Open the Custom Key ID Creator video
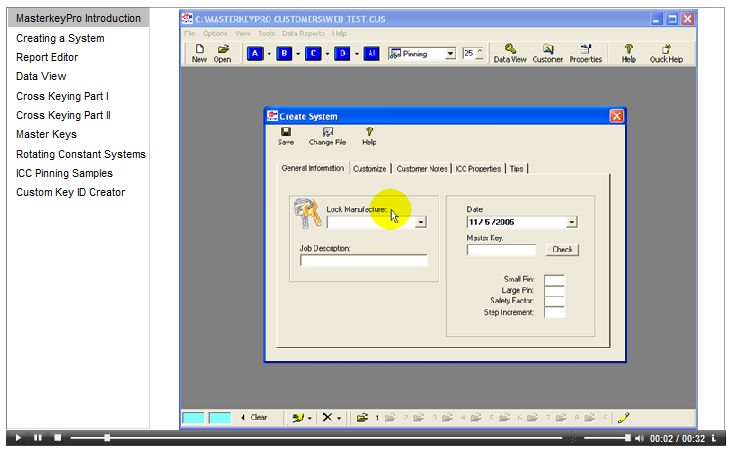The width and height of the screenshot is (733, 449). [71, 193]
